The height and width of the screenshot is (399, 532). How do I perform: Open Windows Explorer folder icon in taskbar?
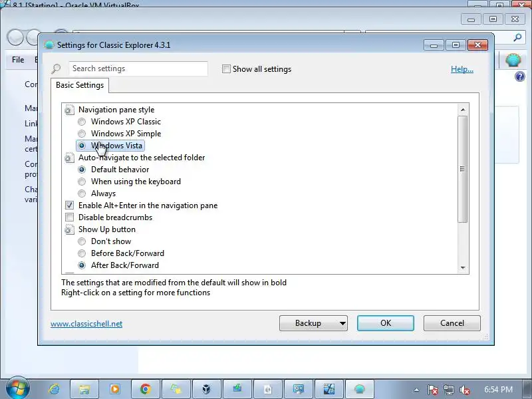84,389
